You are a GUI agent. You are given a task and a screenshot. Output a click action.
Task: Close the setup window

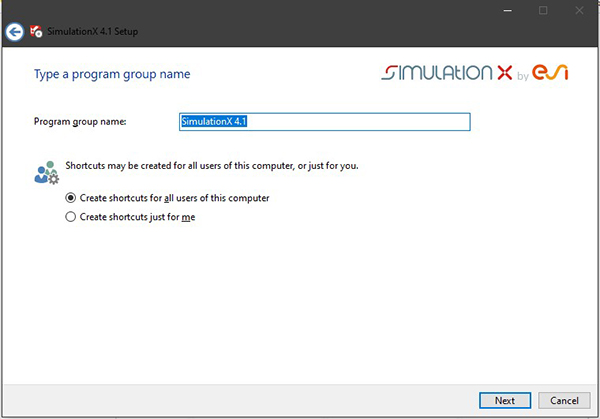(x=579, y=11)
